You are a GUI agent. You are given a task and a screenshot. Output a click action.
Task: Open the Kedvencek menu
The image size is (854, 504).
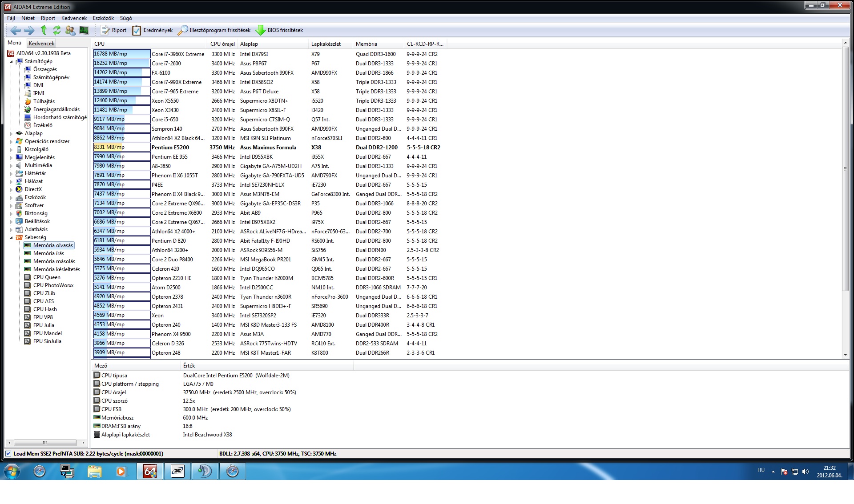tap(74, 18)
